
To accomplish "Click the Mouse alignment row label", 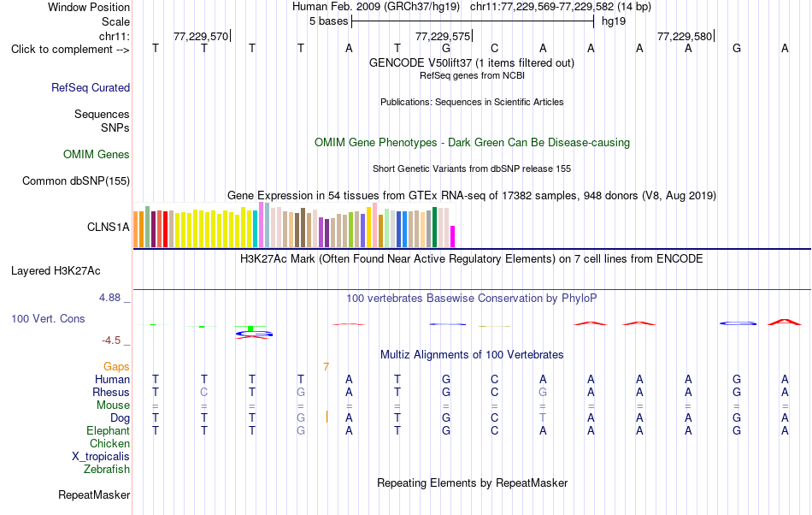I will tap(113, 405).
